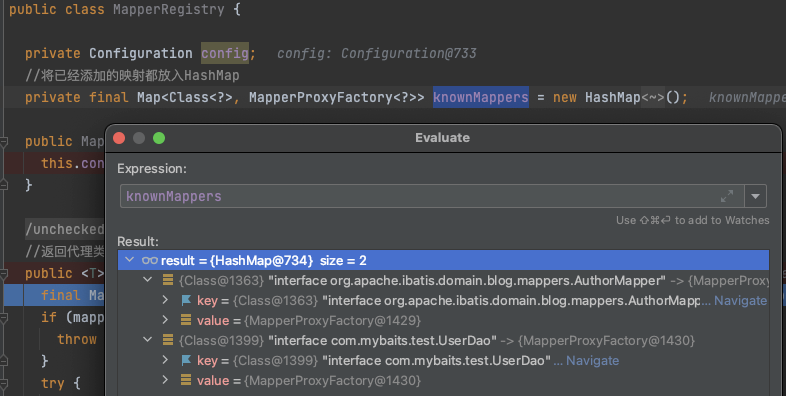
Task: Collapse the result HashMap@734 node
Action: (129, 260)
